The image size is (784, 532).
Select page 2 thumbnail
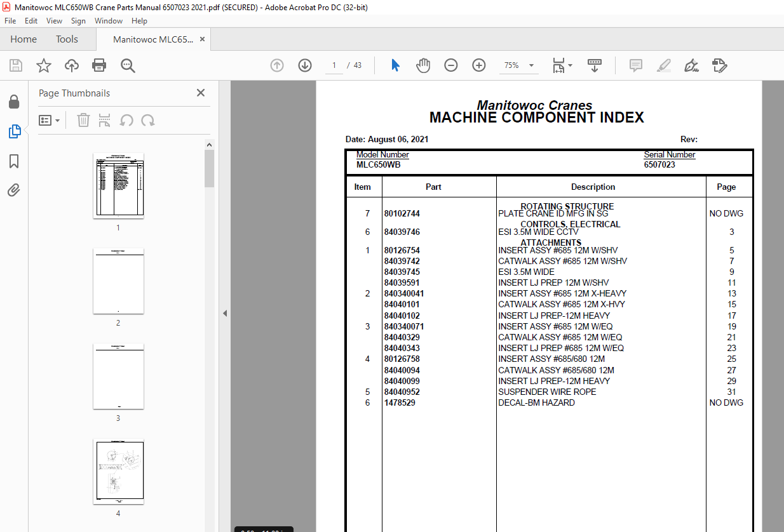(118, 281)
